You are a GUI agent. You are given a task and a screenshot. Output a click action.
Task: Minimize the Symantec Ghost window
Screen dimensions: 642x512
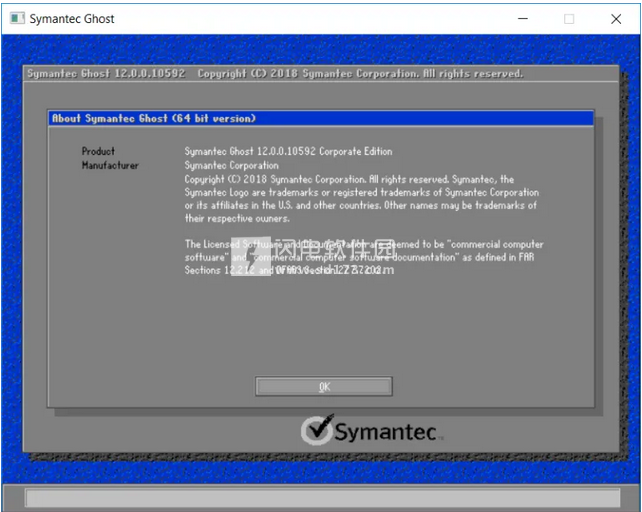tap(523, 19)
